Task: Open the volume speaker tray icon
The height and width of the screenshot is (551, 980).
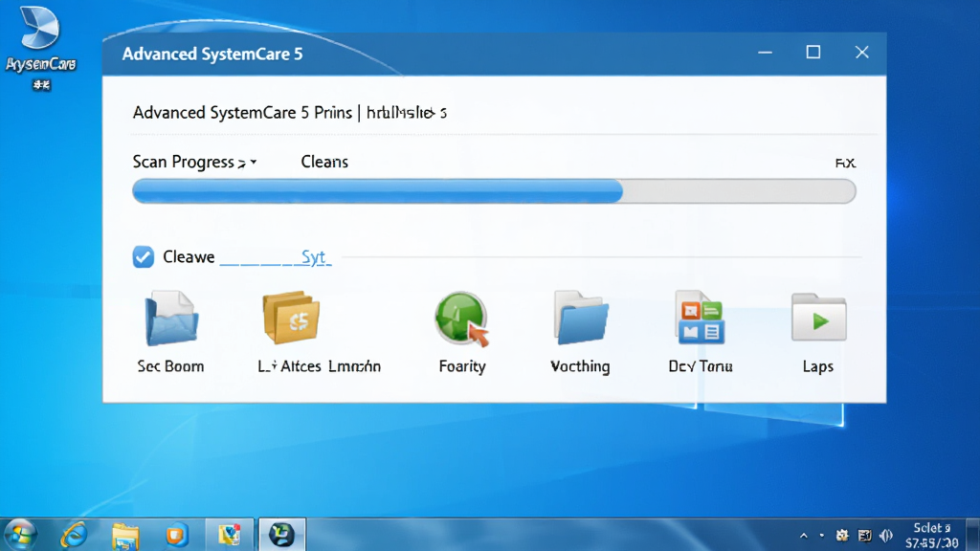Action: 885,536
